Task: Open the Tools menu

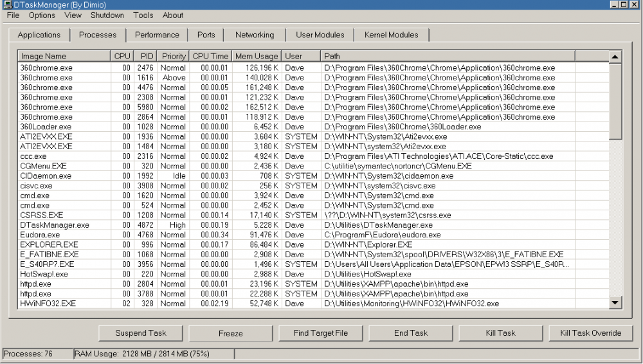Action: pyautogui.click(x=143, y=15)
